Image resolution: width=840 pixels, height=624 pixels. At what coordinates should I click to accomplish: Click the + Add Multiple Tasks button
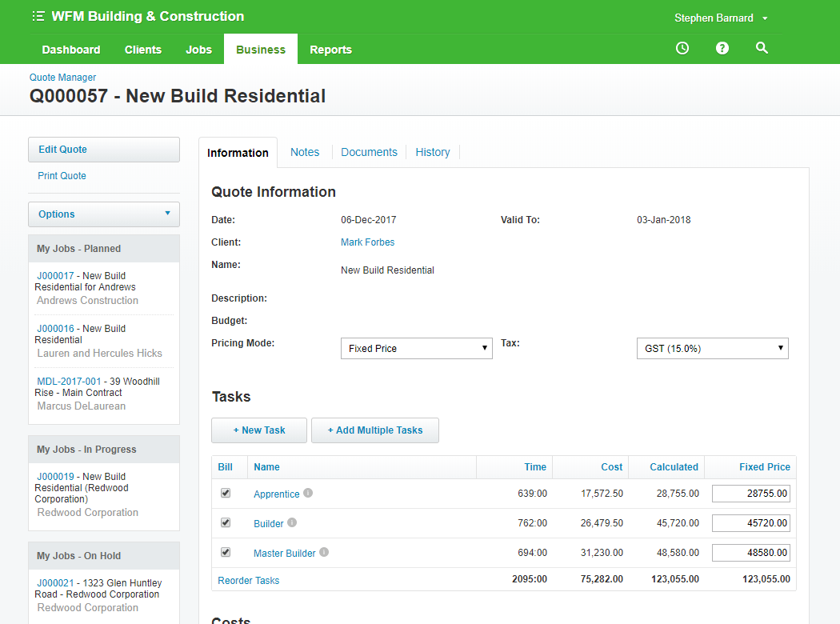coord(375,430)
